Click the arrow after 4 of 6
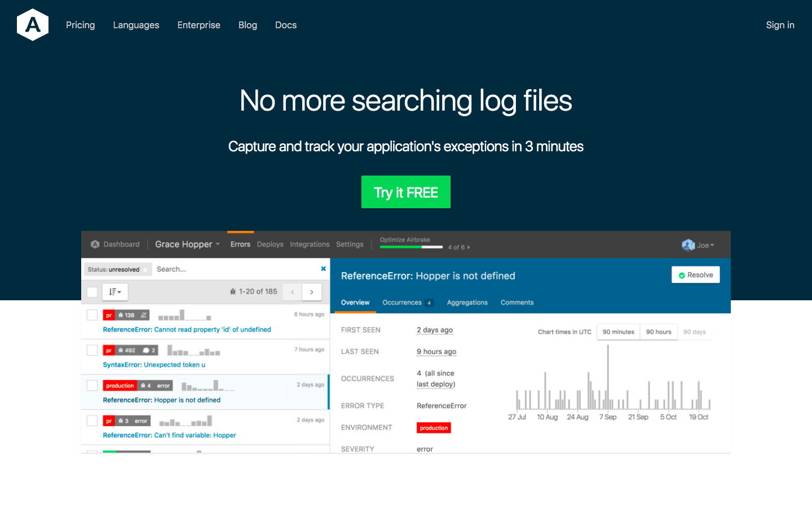This screenshot has width=812, height=508. point(469,247)
